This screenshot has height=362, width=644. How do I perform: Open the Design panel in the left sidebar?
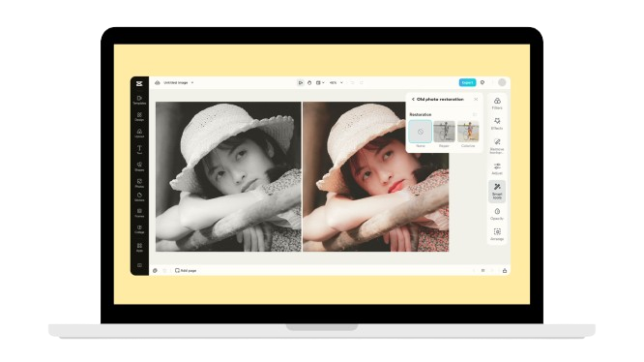[x=139, y=117]
